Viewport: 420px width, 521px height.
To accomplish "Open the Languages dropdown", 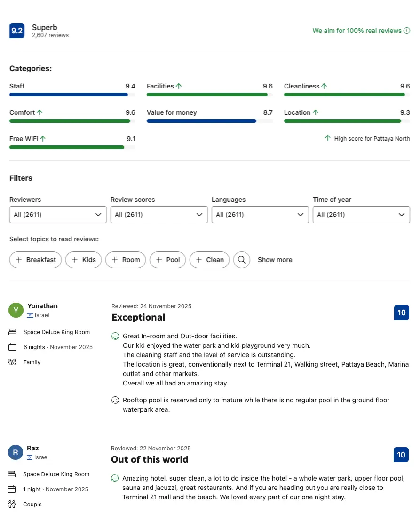I will (x=260, y=215).
